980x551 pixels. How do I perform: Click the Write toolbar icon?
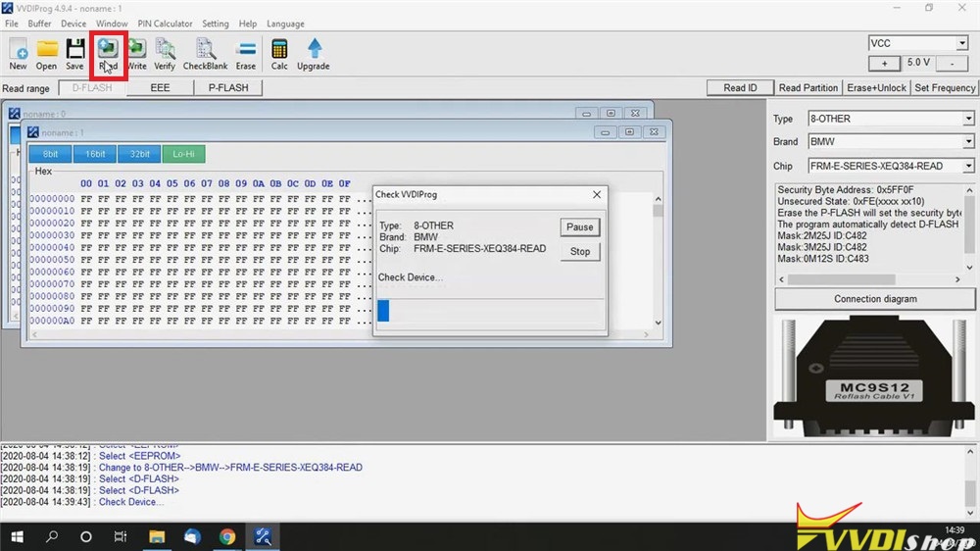[136, 54]
